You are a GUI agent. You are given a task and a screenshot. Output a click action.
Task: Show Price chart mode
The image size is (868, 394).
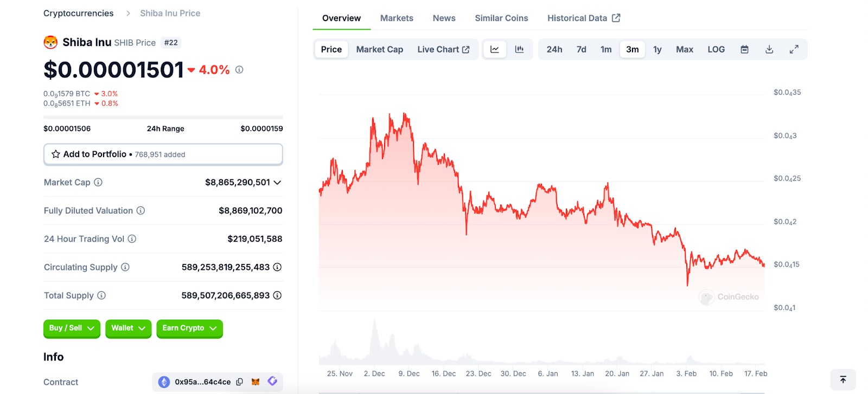(x=331, y=49)
